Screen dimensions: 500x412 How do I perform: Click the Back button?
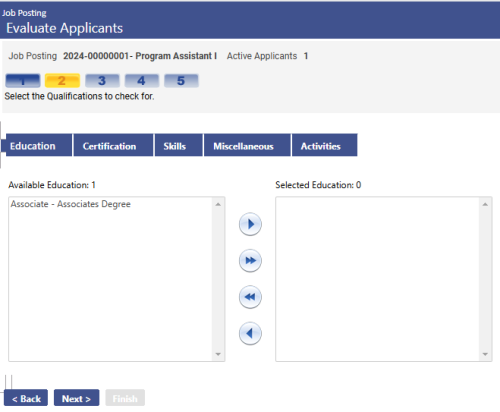(26, 398)
